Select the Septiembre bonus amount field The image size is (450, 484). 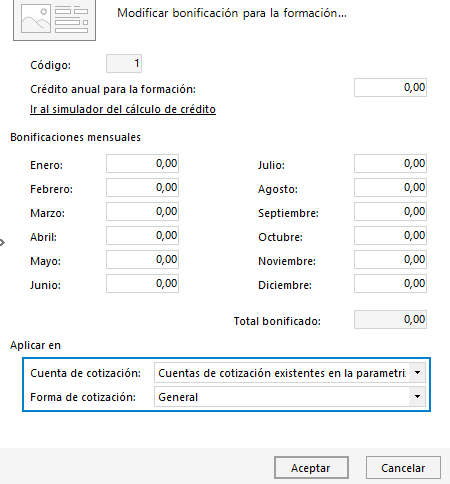pyautogui.click(x=390, y=211)
